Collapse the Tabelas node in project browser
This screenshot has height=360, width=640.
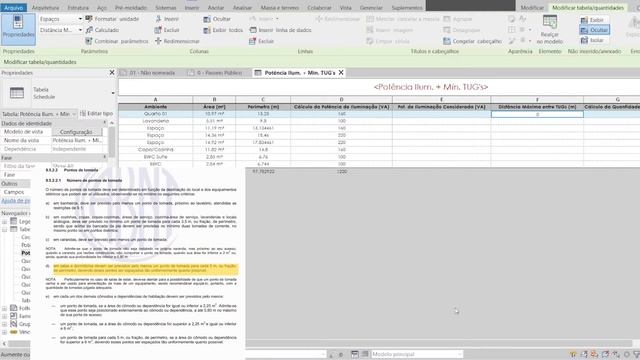(x=4, y=229)
